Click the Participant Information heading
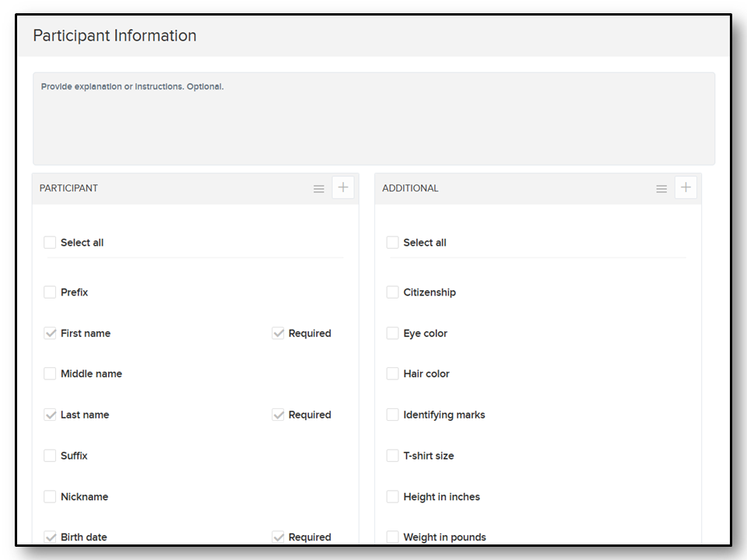The image size is (747, 560). point(115,36)
